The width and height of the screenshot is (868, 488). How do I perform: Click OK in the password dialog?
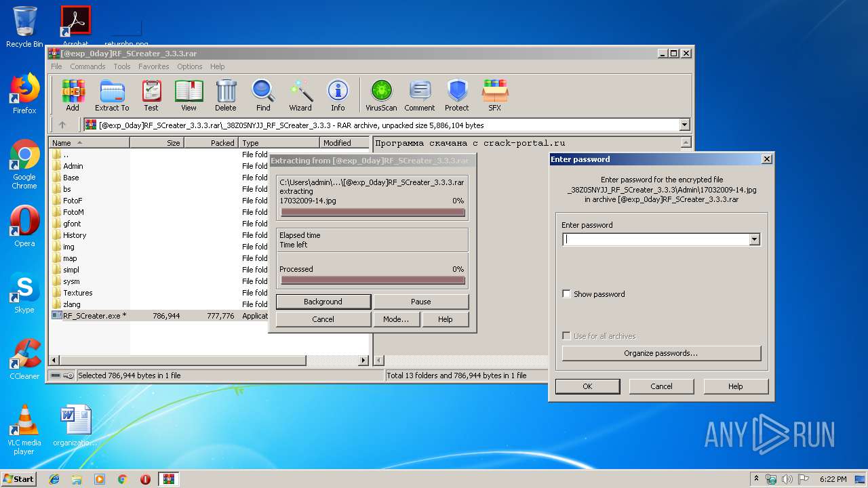pyautogui.click(x=587, y=386)
